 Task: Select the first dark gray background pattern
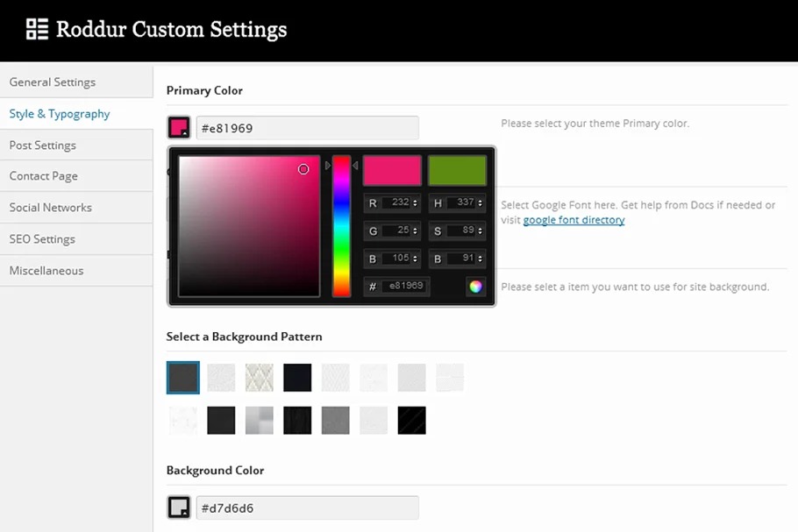pos(183,378)
